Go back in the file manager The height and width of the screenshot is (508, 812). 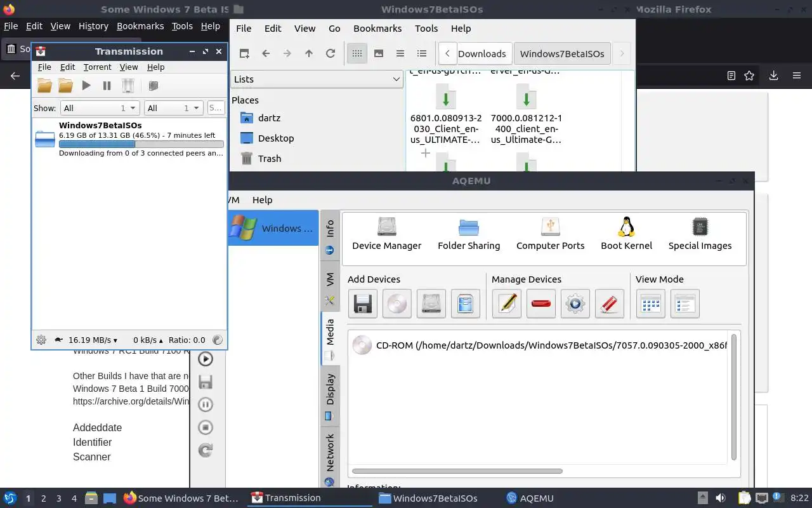click(266, 53)
